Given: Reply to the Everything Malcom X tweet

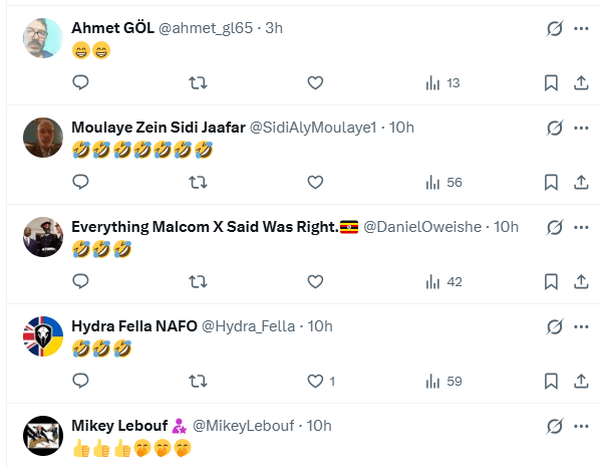Looking at the screenshot, I should click(x=82, y=282).
